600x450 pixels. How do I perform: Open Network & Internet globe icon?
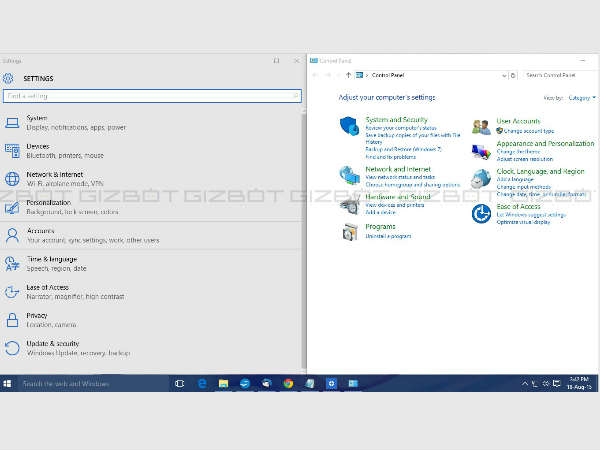tap(12, 179)
